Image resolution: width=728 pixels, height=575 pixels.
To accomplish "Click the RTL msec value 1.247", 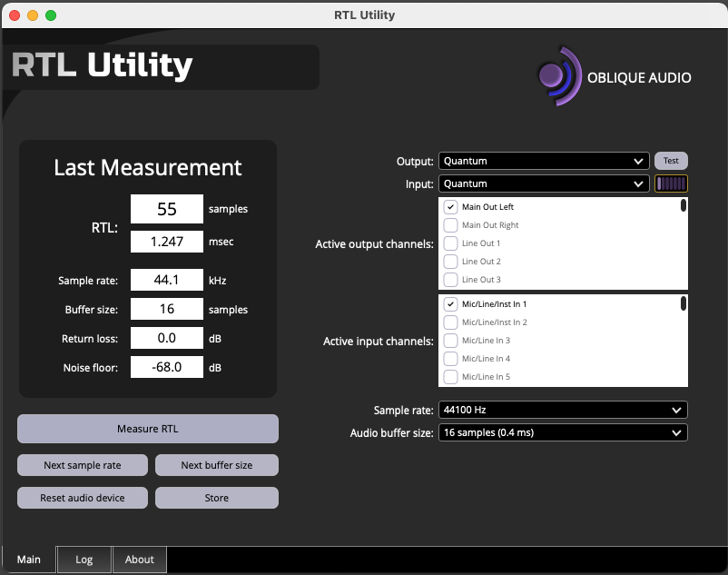I will pyautogui.click(x=167, y=242).
